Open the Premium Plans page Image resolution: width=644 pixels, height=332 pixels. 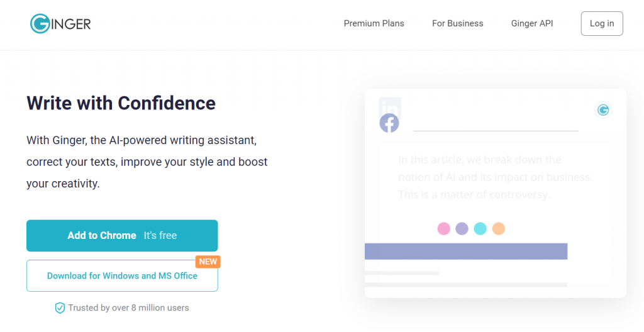pos(374,23)
